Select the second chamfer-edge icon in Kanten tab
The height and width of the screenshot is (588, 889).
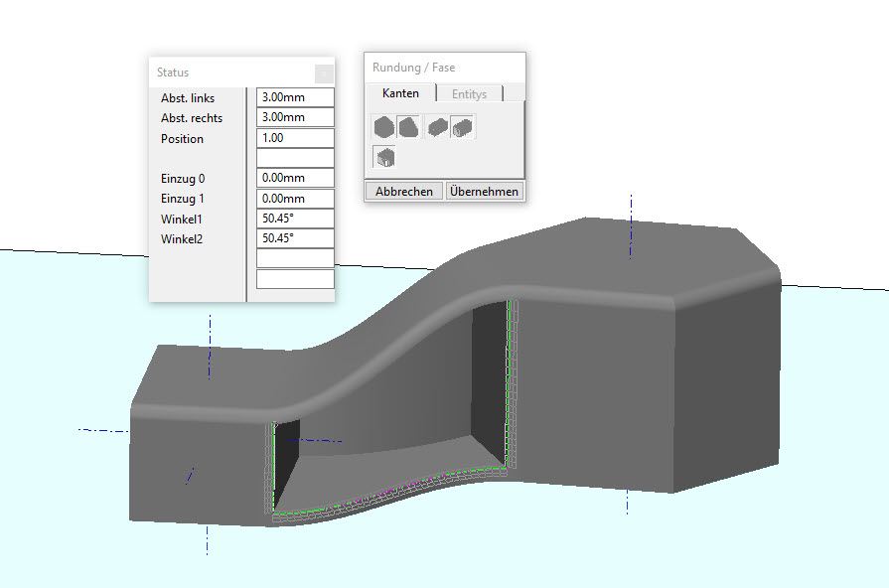tap(408, 127)
